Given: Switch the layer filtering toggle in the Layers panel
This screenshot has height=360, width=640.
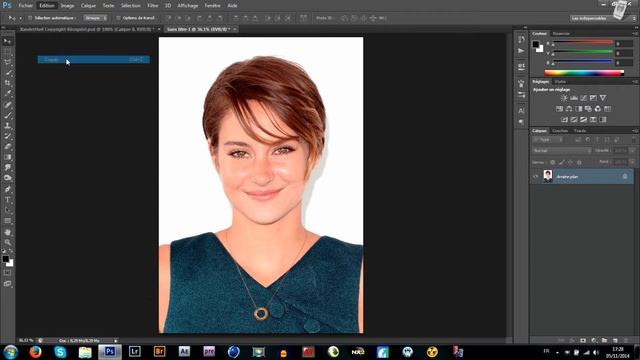Looking at the screenshot, I should (633, 140).
